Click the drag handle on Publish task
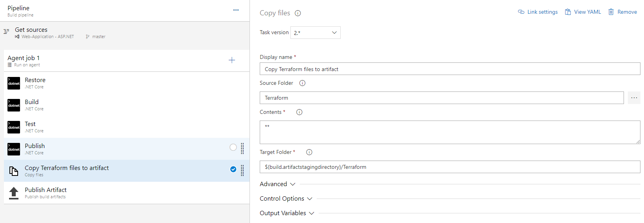Screen dimensions: 644x223 coord(242,148)
